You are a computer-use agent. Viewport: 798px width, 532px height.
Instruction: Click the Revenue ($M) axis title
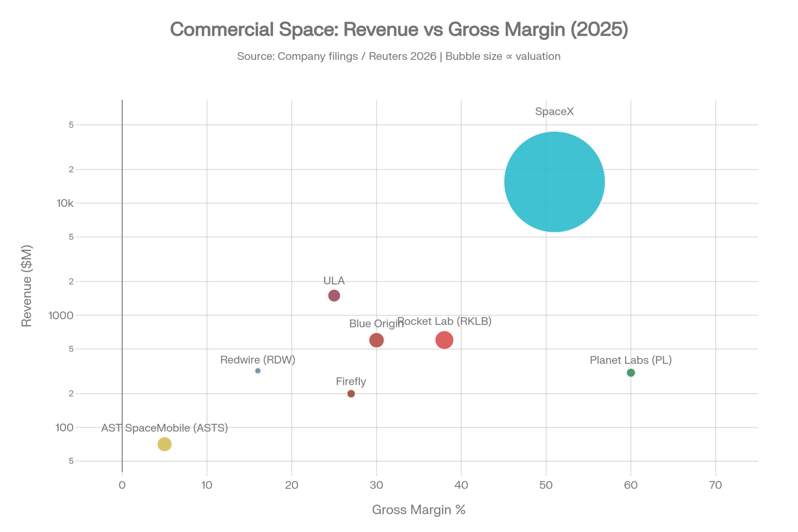(x=27, y=286)
